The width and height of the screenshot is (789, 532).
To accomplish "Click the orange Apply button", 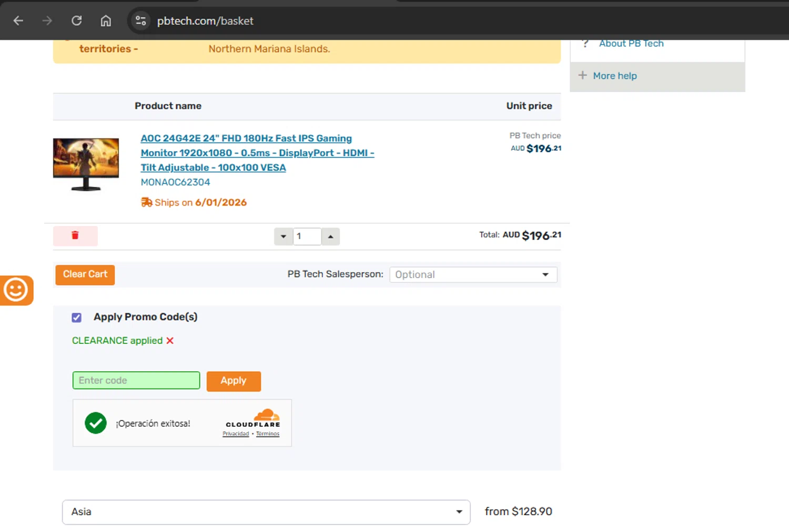I will [234, 381].
